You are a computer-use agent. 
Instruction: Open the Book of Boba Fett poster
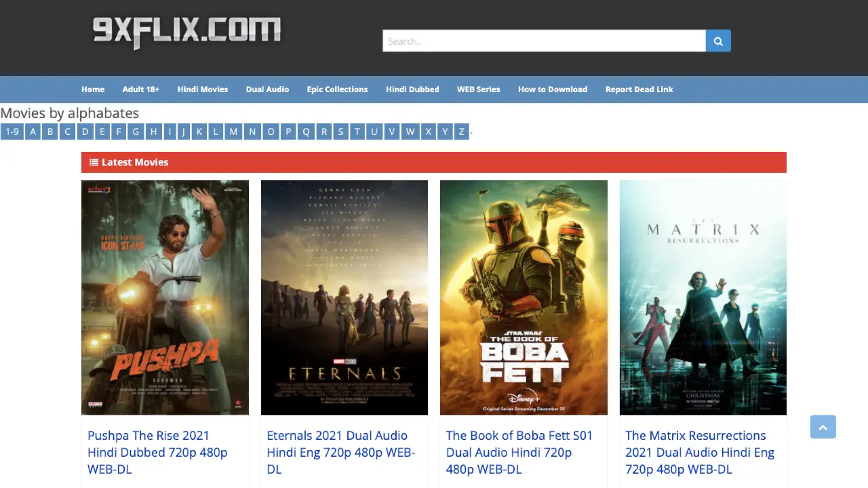pyautogui.click(x=524, y=298)
